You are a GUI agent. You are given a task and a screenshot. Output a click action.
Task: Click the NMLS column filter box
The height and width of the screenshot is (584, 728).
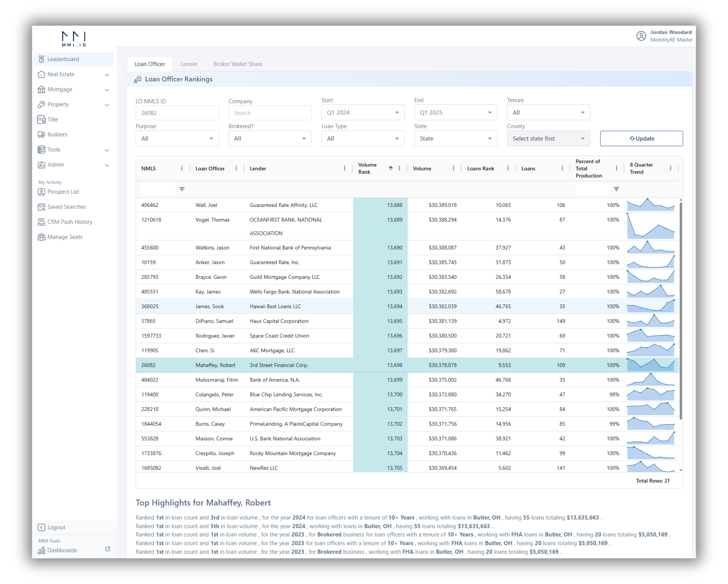[x=158, y=189]
